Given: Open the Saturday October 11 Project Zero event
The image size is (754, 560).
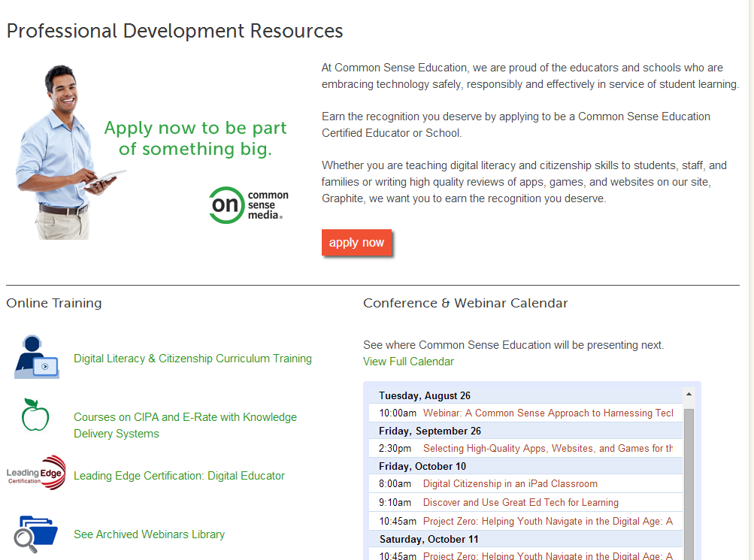Looking at the screenshot, I should pos(548,555).
